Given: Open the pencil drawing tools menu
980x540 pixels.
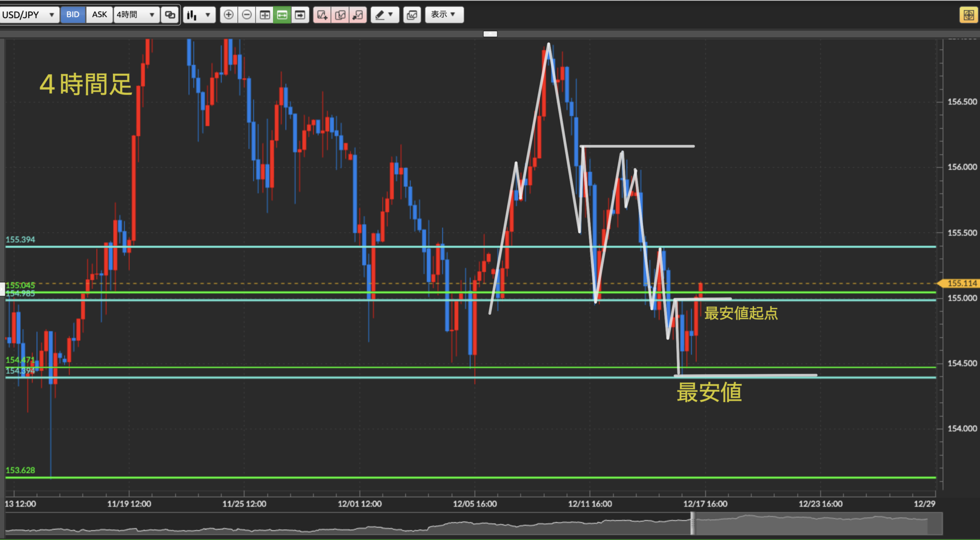Looking at the screenshot, I should tap(384, 15).
